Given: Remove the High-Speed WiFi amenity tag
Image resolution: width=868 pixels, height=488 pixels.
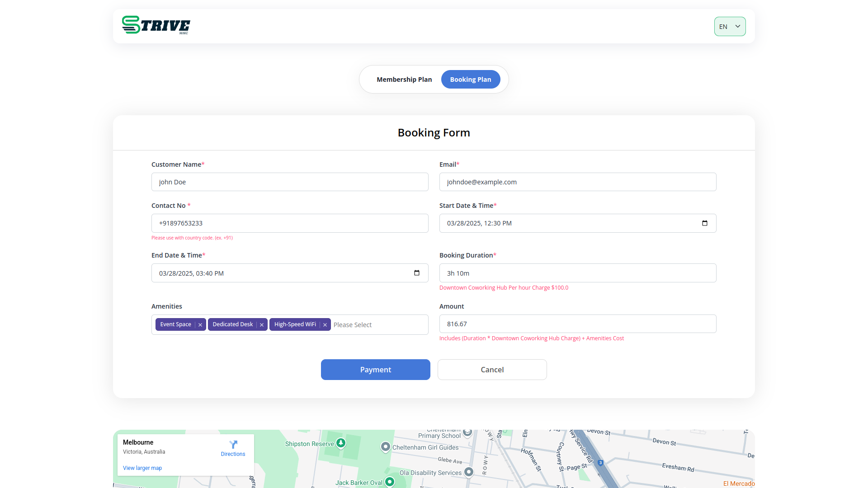Looking at the screenshot, I should pyautogui.click(x=325, y=325).
